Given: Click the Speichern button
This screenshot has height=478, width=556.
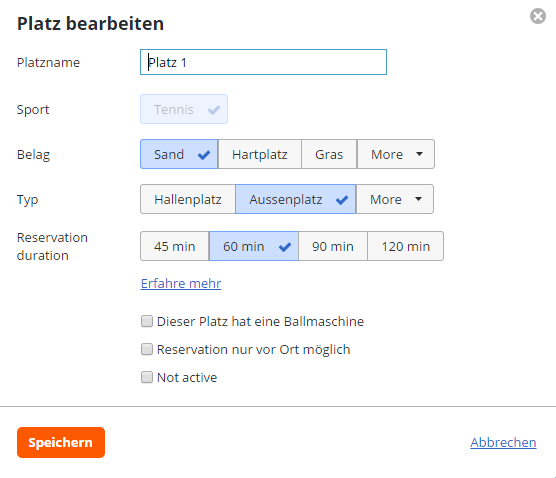Looking at the screenshot, I should [x=61, y=443].
